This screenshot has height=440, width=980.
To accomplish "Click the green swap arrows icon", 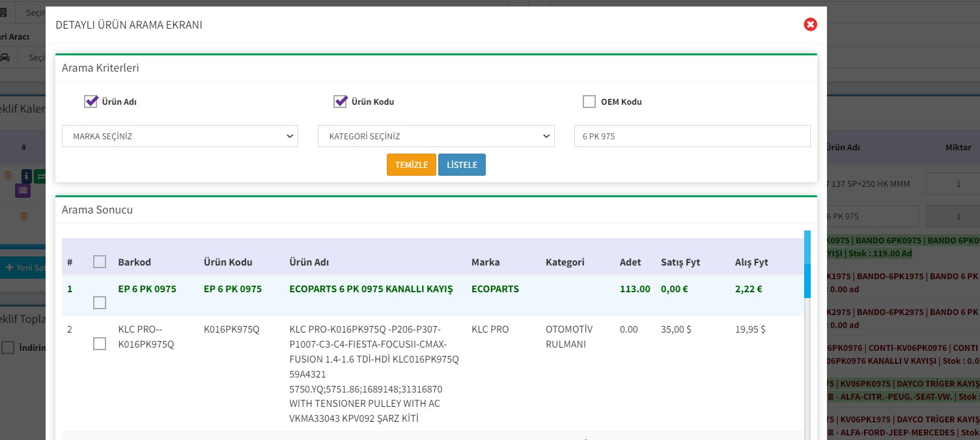I will pos(40,176).
